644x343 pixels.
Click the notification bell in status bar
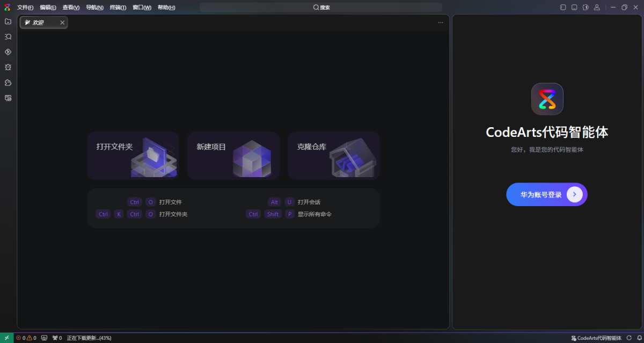(x=639, y=338)
